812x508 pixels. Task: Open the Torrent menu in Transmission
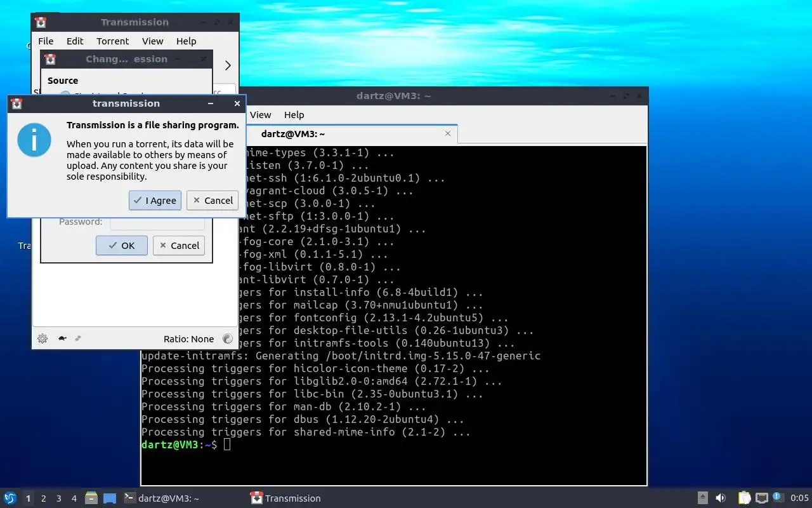point(113,41)
